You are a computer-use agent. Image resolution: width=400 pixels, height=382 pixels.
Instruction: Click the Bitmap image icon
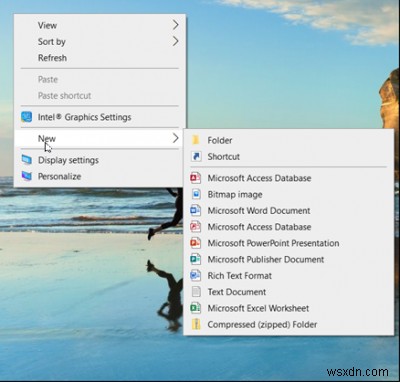click(x=196, y=194)
